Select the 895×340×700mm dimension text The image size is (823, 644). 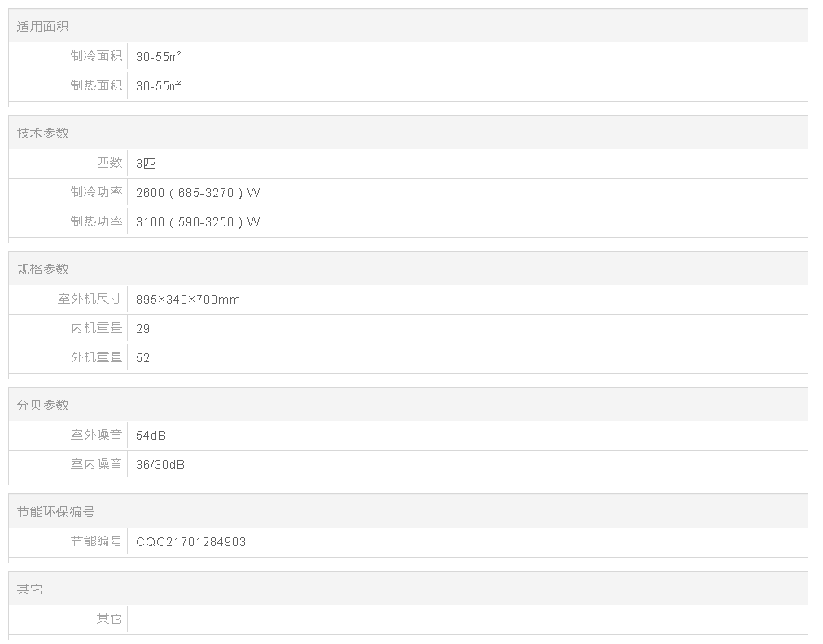(x=188, y=299)
